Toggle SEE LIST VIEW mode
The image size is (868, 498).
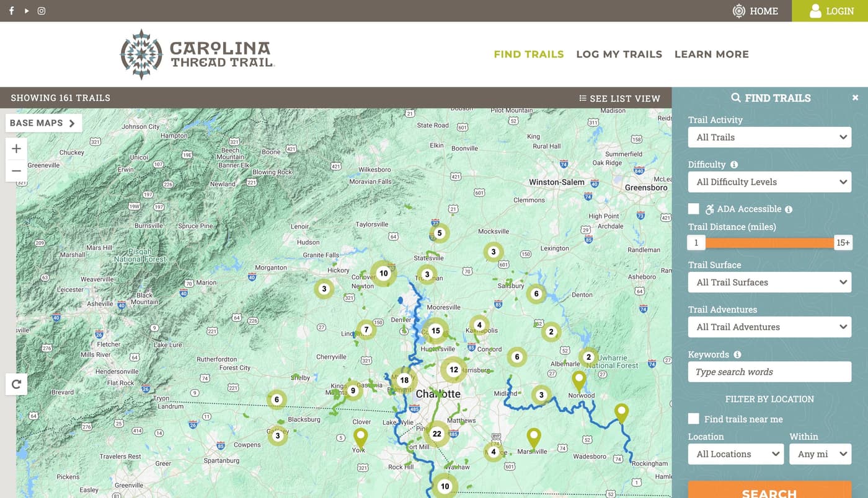[x=619, y=98]
